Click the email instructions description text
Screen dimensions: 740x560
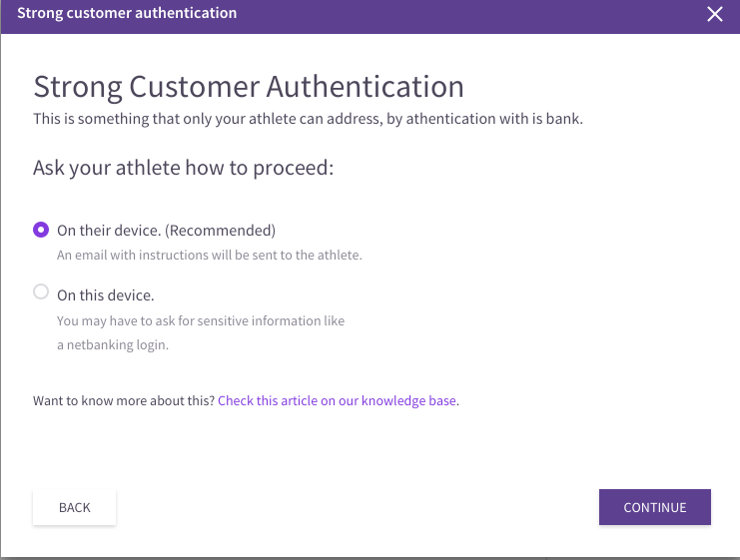[x=210, y=256]
